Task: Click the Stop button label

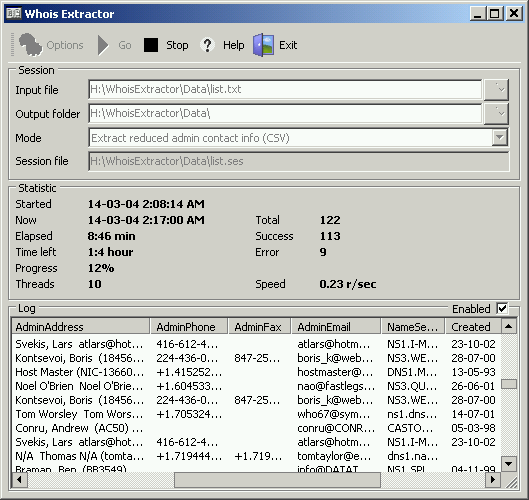Action: [x=177, y=45]
